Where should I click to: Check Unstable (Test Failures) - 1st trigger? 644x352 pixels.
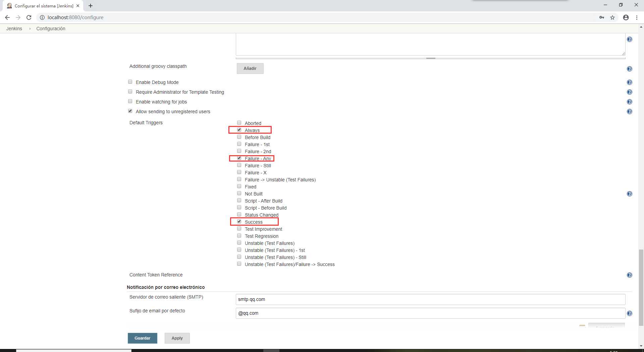click(x=239, y=250)
